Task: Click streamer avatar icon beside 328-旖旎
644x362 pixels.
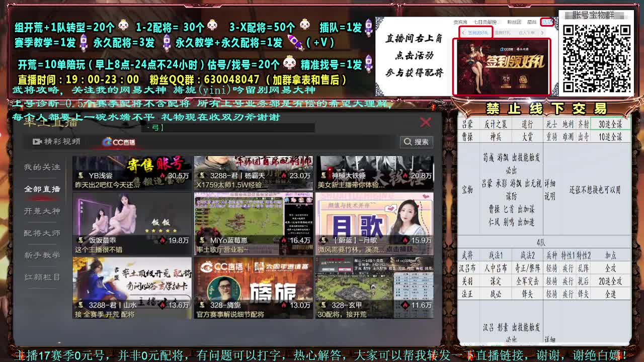Action: [202, 305]
